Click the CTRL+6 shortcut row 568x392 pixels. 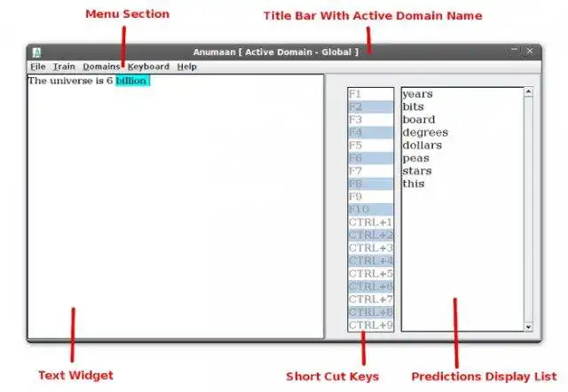(x=371, y=286)
